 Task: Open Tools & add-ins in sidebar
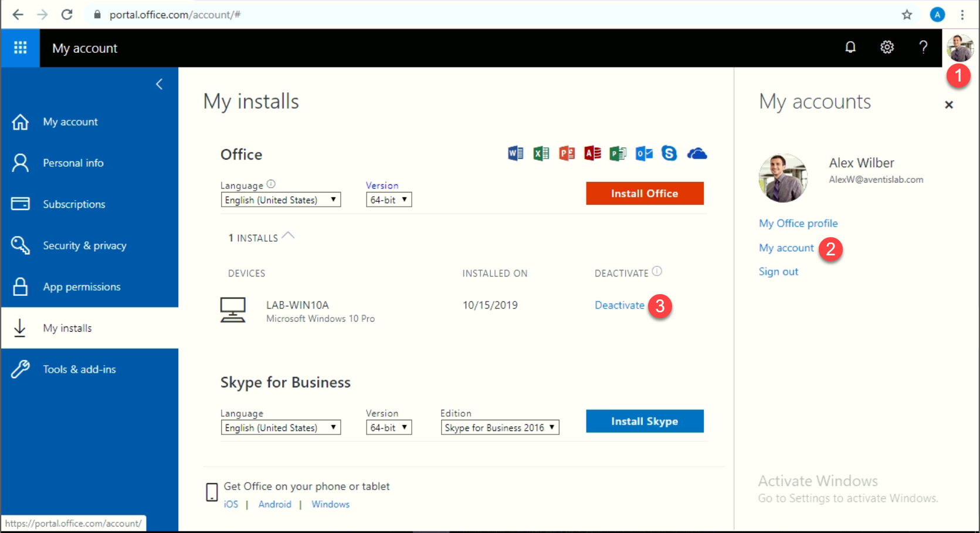(x=89, y=369)
